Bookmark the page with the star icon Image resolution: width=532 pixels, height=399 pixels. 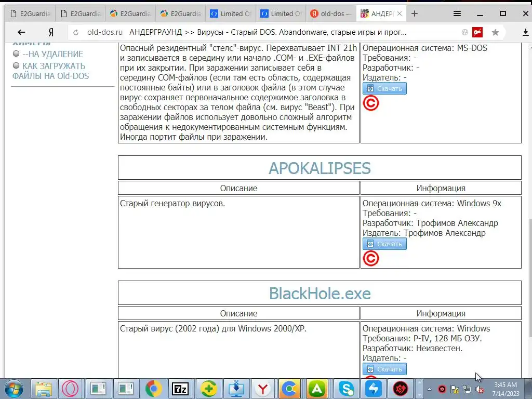[495, 32]
